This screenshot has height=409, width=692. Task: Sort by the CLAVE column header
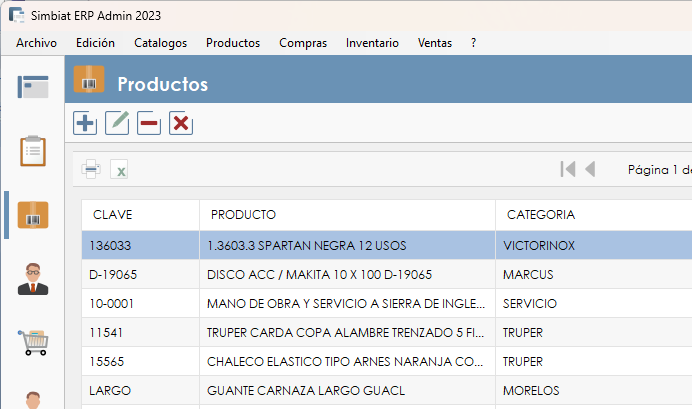[113, 215]
